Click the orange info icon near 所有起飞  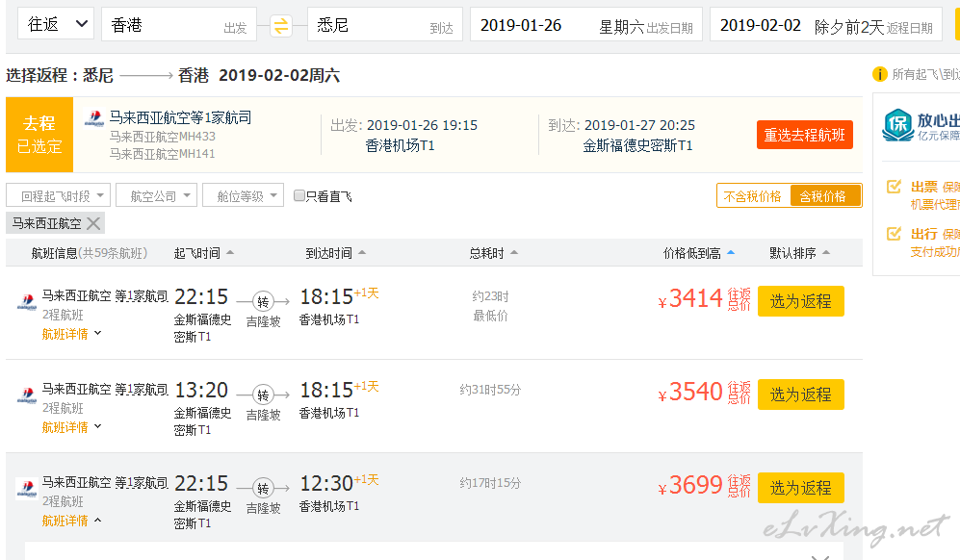tap(879, 75)
